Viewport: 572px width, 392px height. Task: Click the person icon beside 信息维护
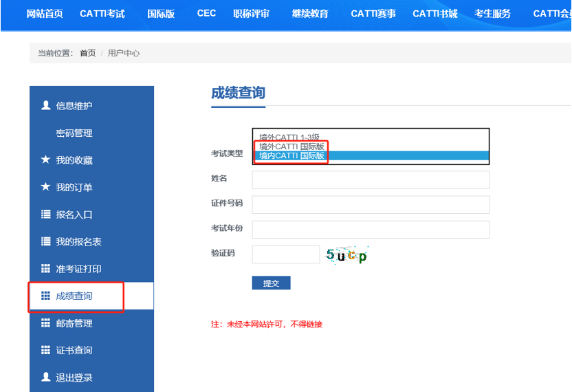(45, 105)
